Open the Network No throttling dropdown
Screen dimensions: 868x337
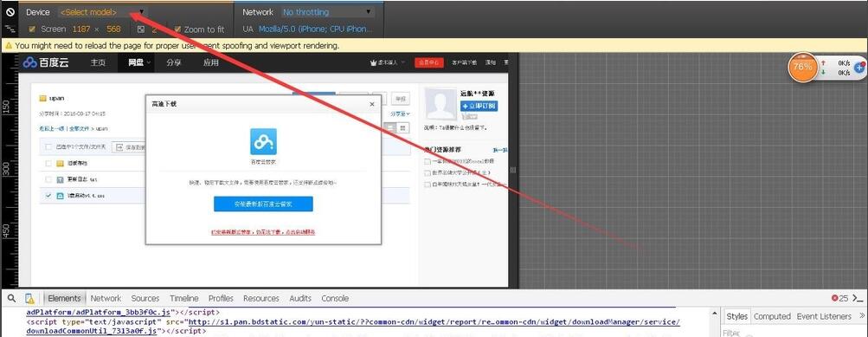coord(328,11)
